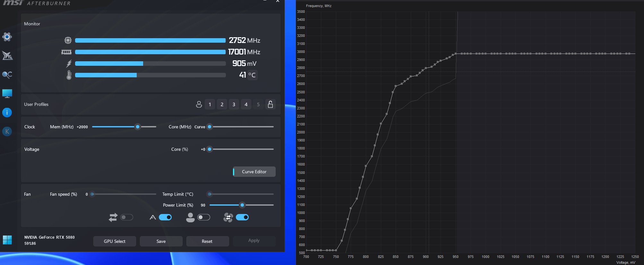
Task: Open settings via the gear icon
Action: [7, 37]
